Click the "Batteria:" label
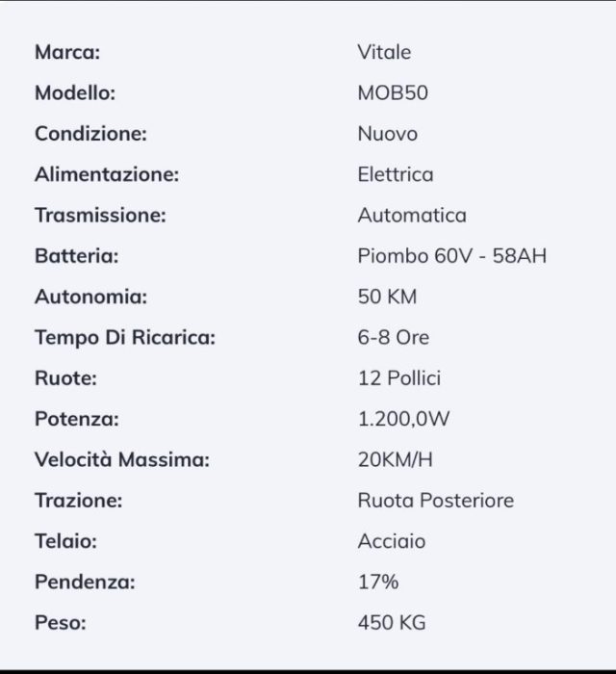The width and height of the screenshot is (616, 674). point(76,256)
